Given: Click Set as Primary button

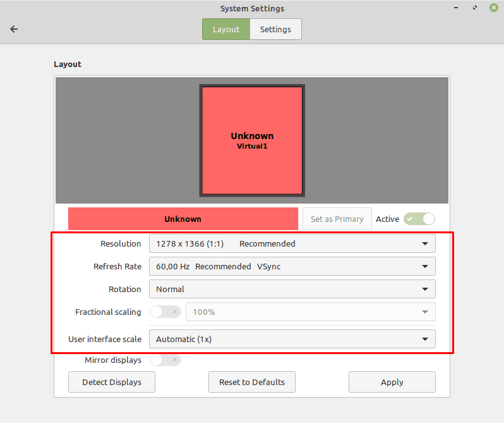Looking at the screenshot, I should pyautogui.click(x=337, y=219).
